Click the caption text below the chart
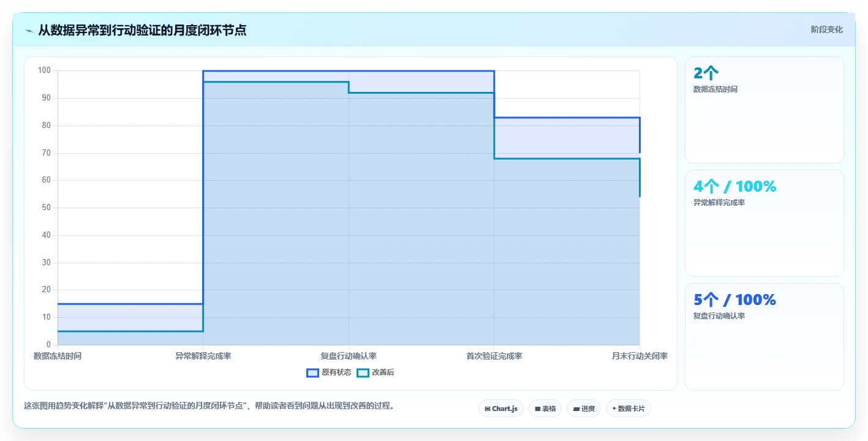This screenshot has height=441, width=868. (x=209, y=405)
